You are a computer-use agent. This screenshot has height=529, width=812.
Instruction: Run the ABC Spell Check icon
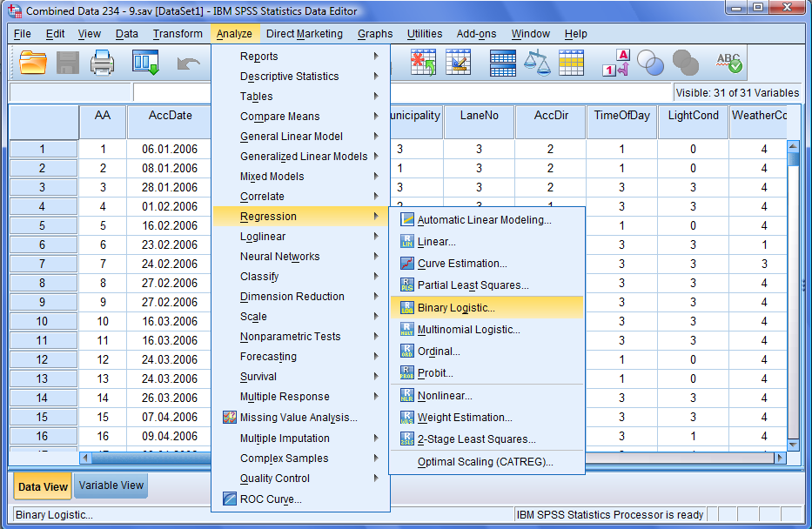point(728,64)
